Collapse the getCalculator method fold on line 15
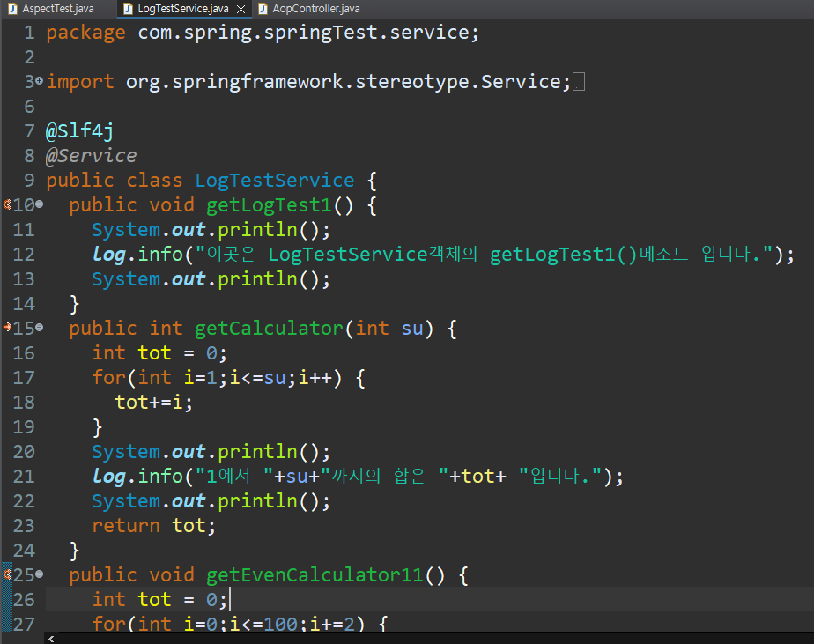This screenshot has width=814, height=644. [x=40, y=329]
